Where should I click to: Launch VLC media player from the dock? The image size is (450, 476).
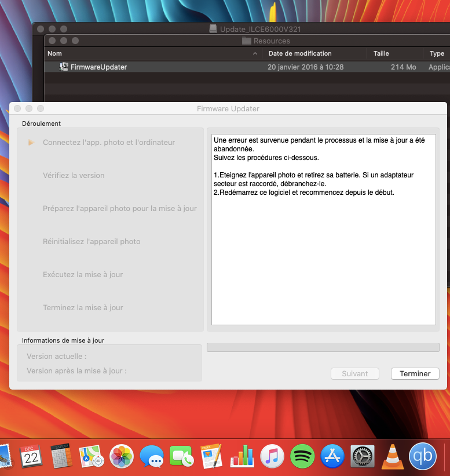coord(393,456)
